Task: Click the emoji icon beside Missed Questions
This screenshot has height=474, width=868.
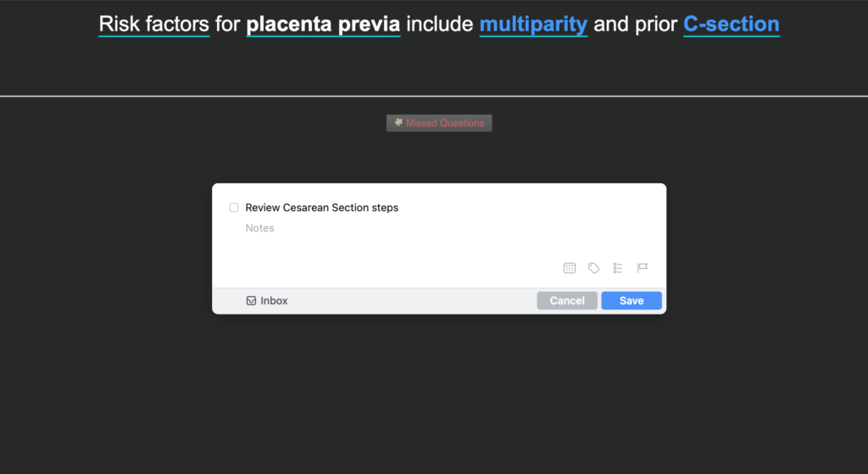Action: (398, 122)
